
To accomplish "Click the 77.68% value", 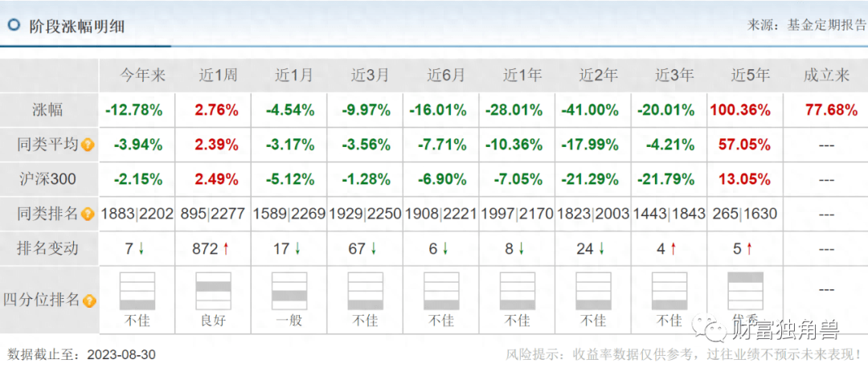I will (832, 110).
